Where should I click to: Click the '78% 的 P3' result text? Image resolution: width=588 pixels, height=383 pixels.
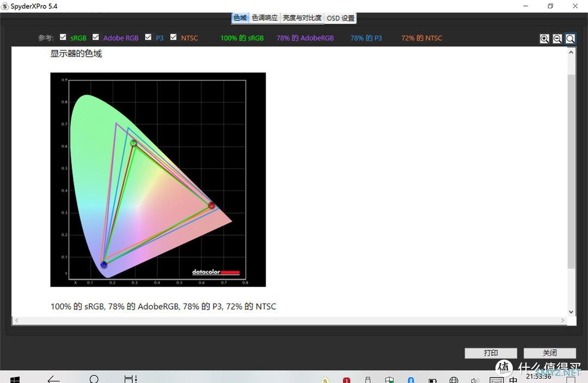click(x=366, y=38)
